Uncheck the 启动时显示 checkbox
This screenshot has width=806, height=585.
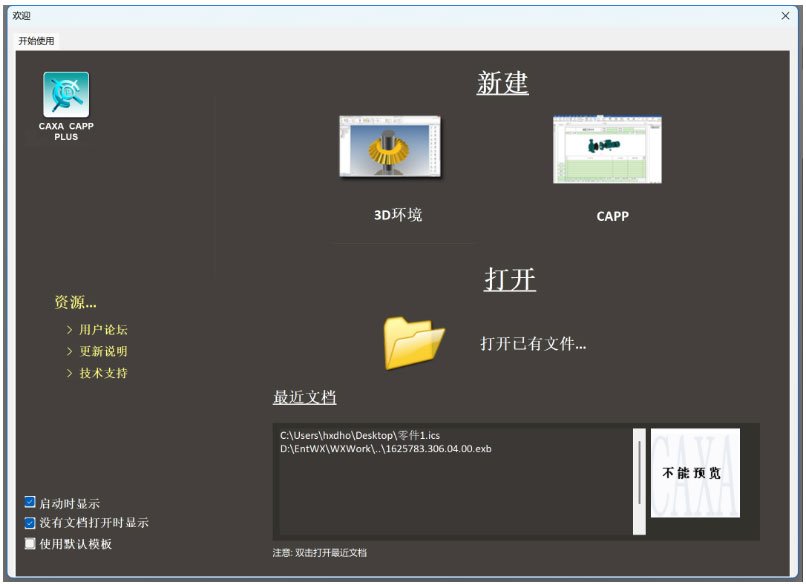coord(30,502)
